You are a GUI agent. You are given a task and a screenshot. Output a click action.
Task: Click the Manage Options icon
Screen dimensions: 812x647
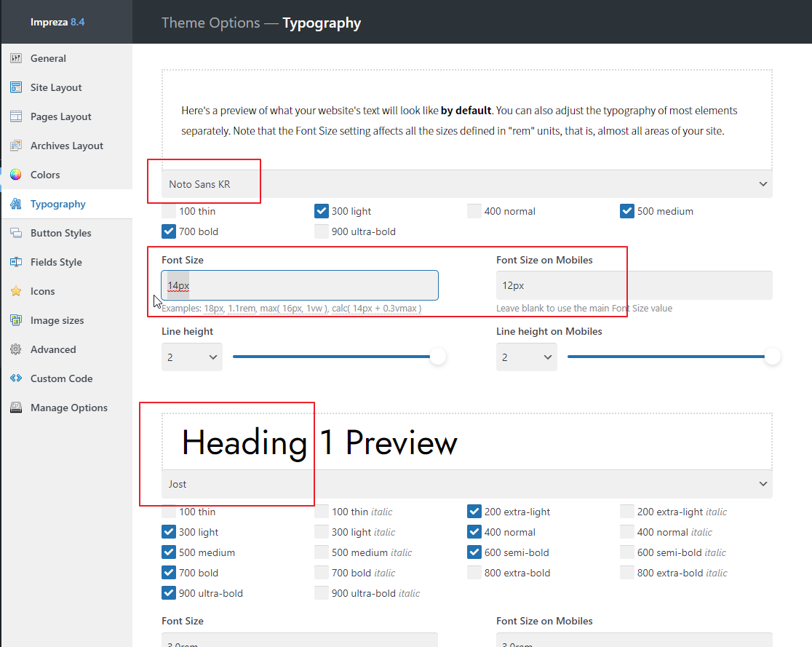coord(16,407)
